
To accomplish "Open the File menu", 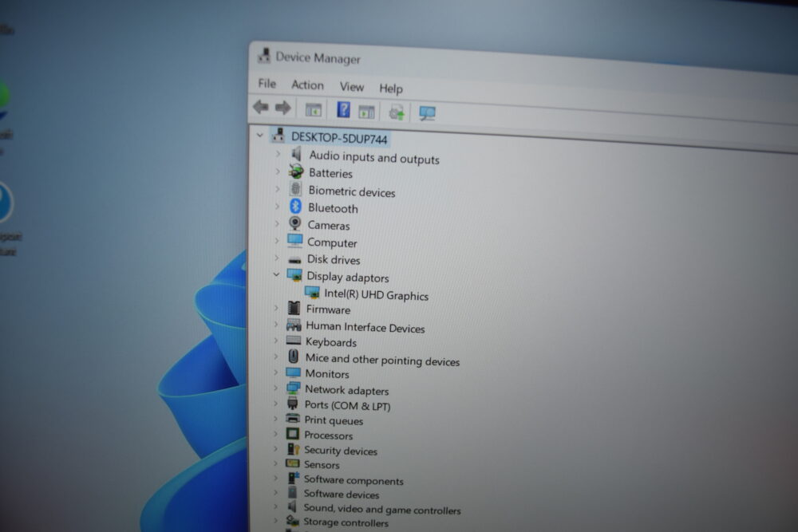I will point(267,84).
